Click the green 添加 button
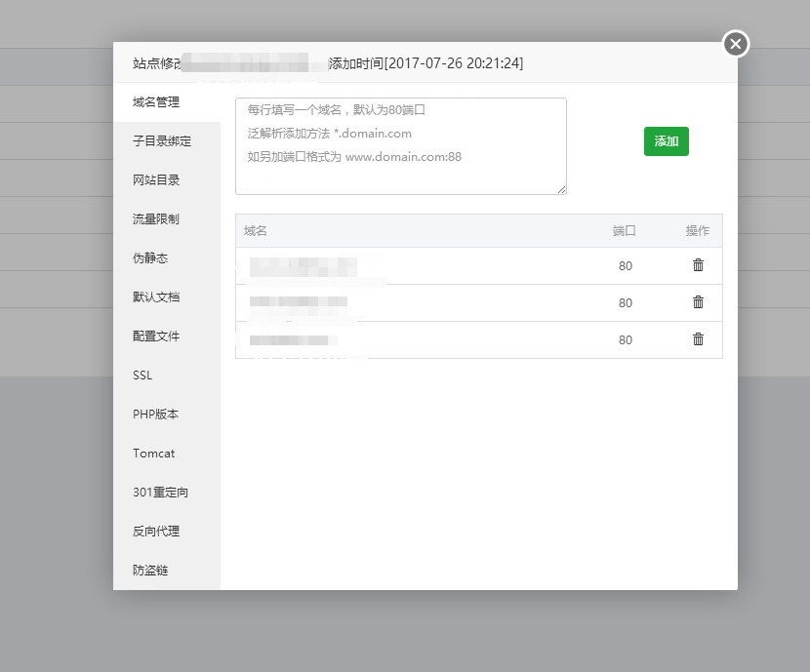Viewport: 810px width, 672px height. 666,140
